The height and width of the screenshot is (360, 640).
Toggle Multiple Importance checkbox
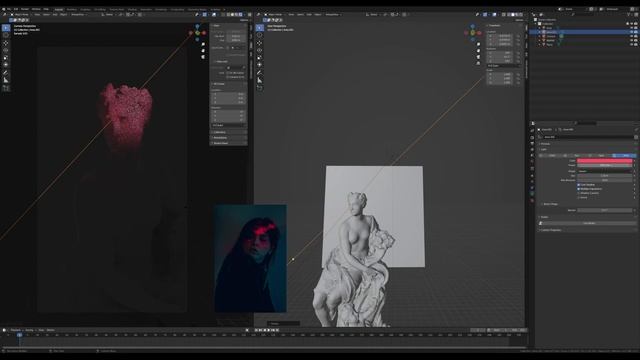coord(579,189)
